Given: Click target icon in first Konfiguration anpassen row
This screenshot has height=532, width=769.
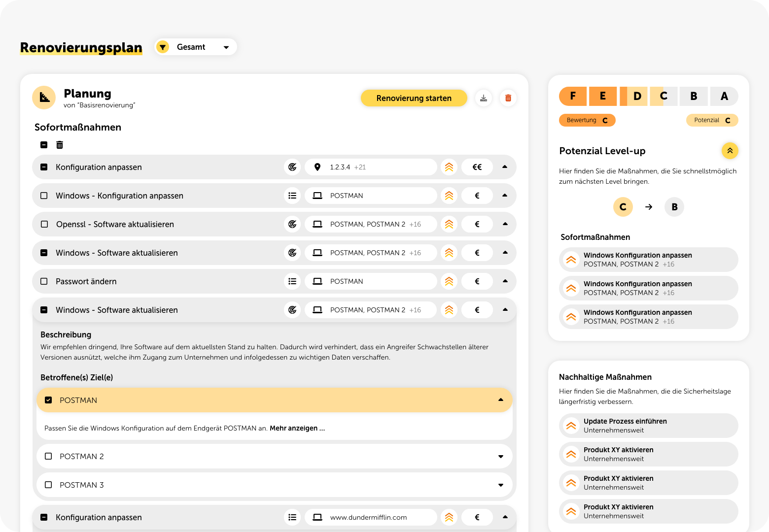Looking at the screenshot, I should tap(292, 167).
